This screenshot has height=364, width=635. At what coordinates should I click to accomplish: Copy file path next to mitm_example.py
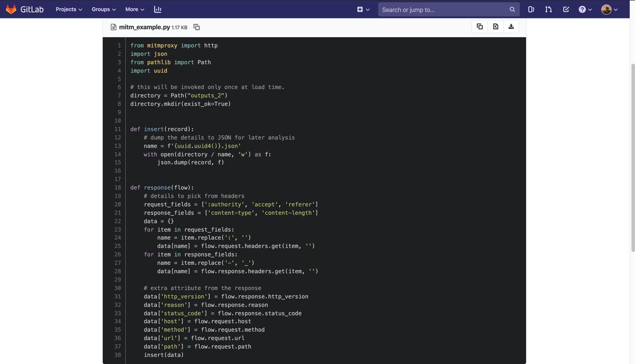(x=197, y=27)
